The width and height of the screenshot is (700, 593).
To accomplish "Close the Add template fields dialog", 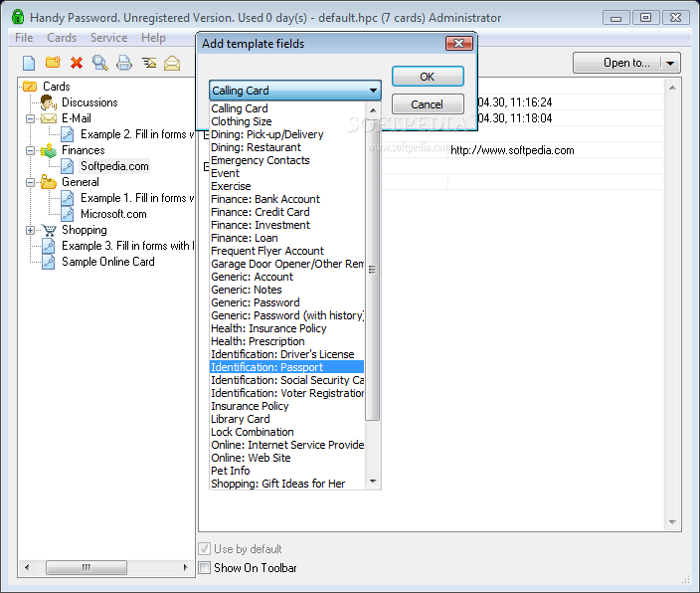I will pyautogui.click(x=459, y=44).
